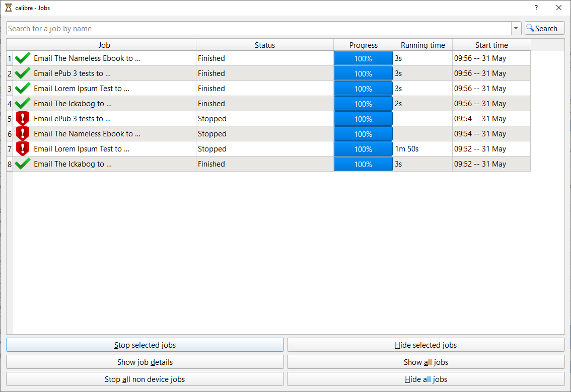This screenshot has height=392, width=571.
Task: Sort by the Progress column header
Action: pyautogui.click(x=364, y=45)
